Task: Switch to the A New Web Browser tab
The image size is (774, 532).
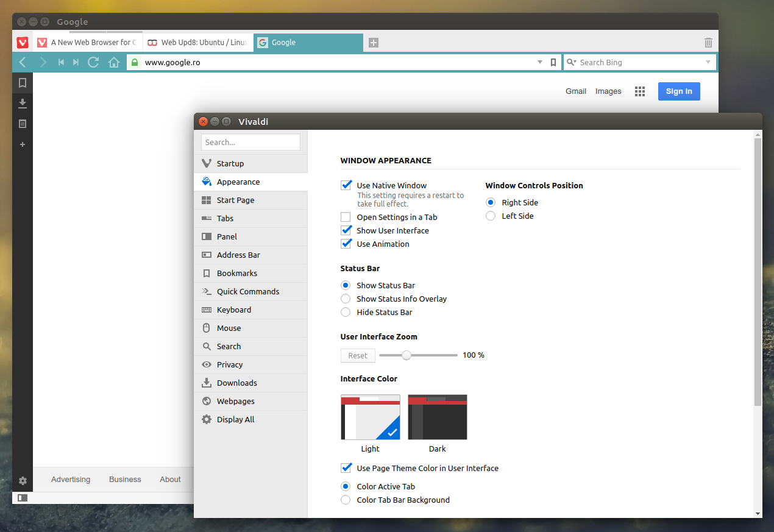Action: (88, 43)
